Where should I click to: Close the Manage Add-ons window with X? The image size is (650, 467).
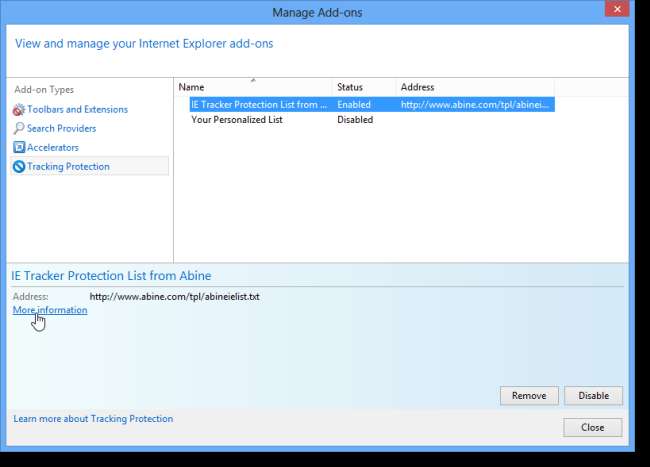[x=617, y=9]
